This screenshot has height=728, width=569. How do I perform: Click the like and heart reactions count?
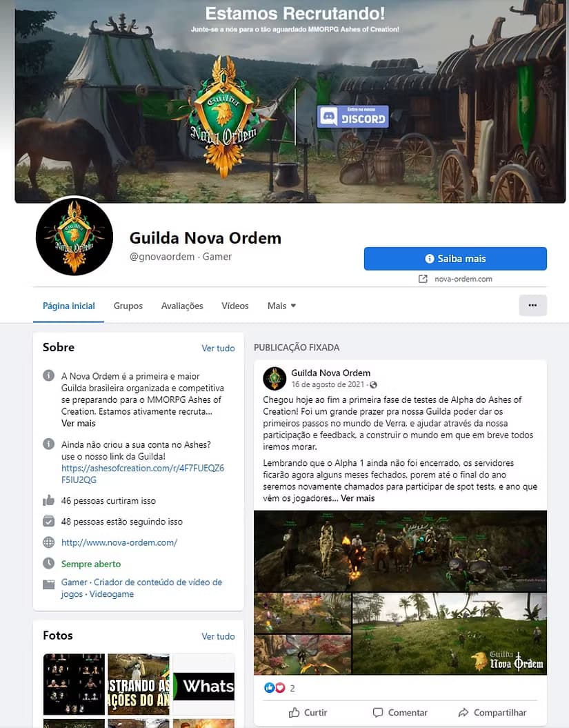coord(279,688)
